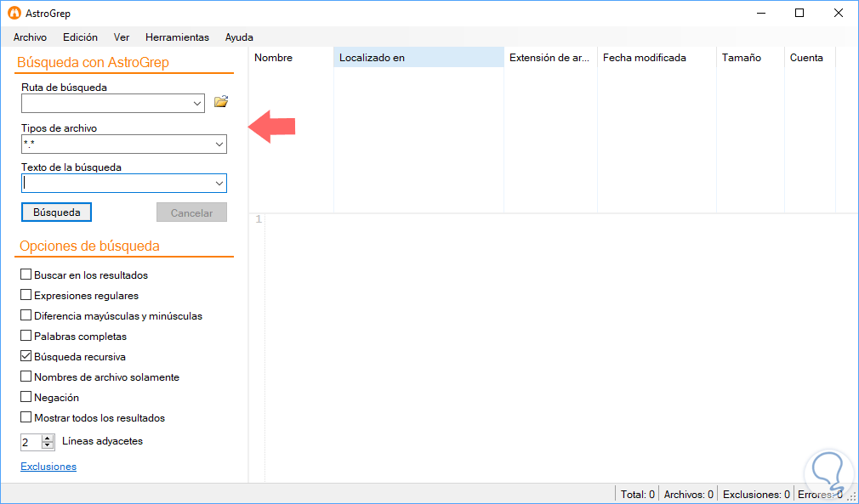Click inside the file preview text area
The width and height of the screenshot is (859, 504).
[x=561, y=348]
